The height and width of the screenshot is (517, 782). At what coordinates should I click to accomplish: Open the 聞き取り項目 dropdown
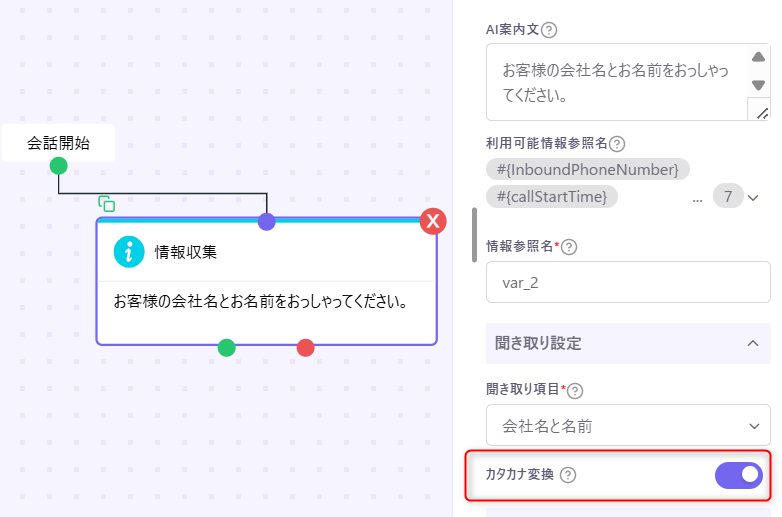(628, 426)
